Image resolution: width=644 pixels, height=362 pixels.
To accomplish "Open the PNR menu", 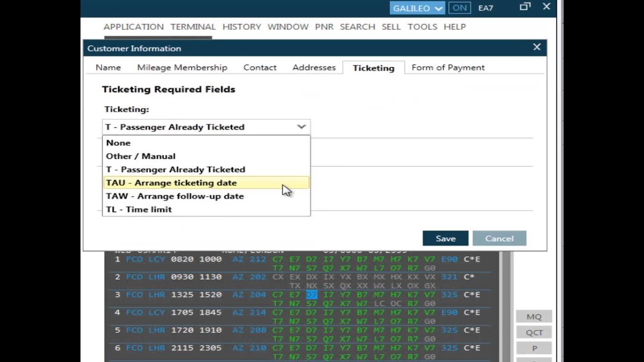I will [324, 27].
